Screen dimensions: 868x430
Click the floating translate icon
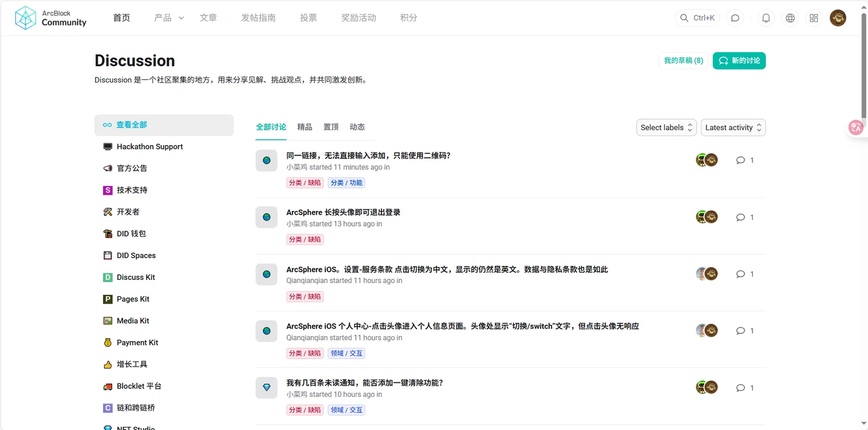click(x=856, y=127)
